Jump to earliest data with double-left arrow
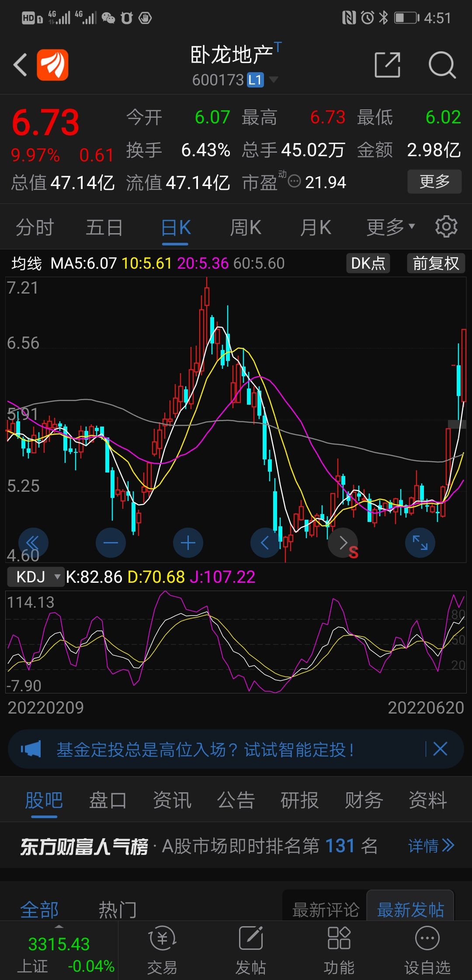This screenshot has height=980, width=472. point(33,543)
